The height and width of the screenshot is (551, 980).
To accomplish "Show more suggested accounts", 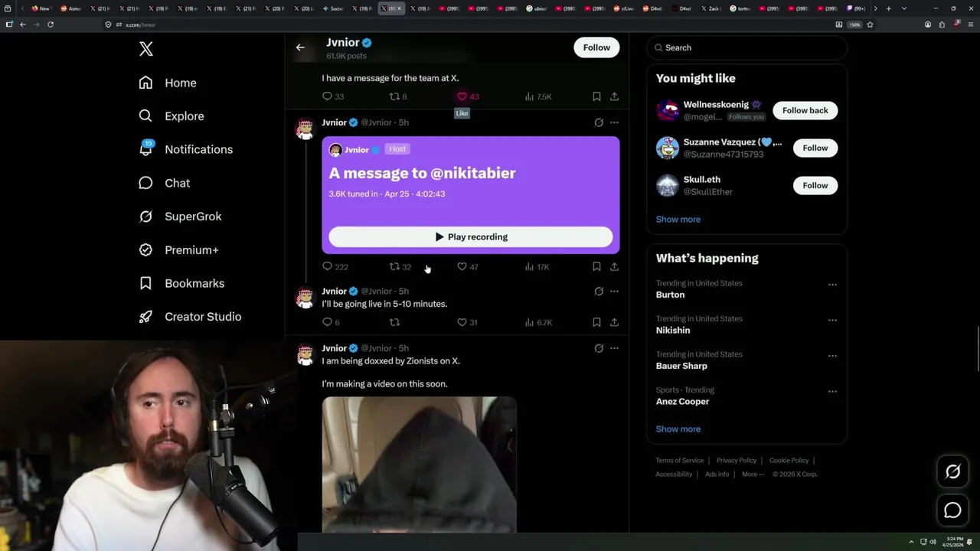I will coord(678,220).
